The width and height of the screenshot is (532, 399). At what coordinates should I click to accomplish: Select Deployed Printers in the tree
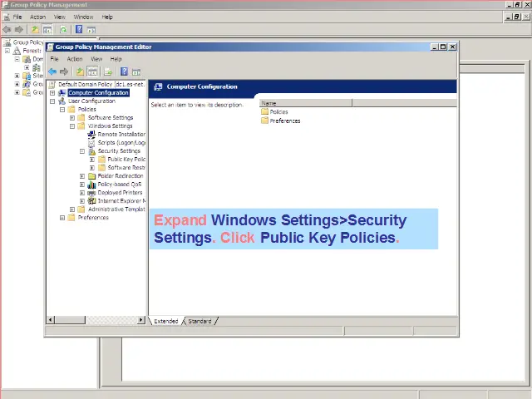point(120,193)
